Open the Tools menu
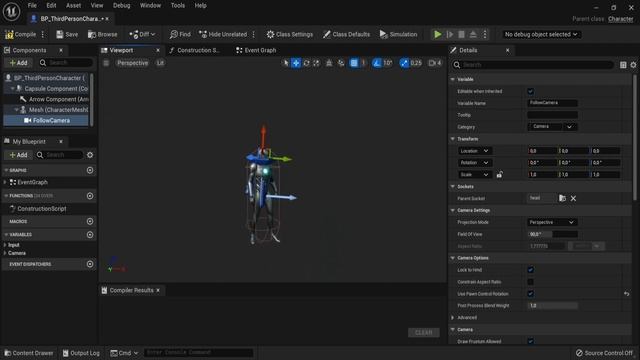The image size is (640, 360). click(x=178, y=6)
